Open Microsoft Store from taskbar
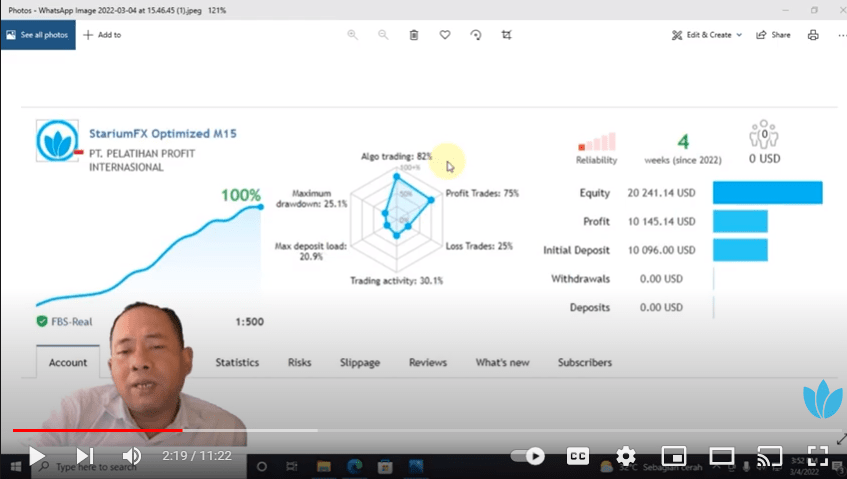This screenshot has height=479, width=847. (385, 467)
